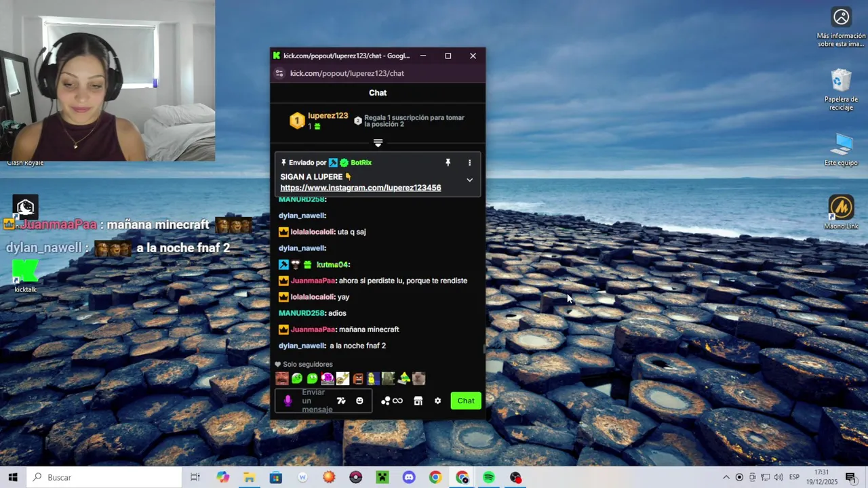
Task: Open 'Más información sobre esta imagen' desktop icon
Action: pos(841,28)
